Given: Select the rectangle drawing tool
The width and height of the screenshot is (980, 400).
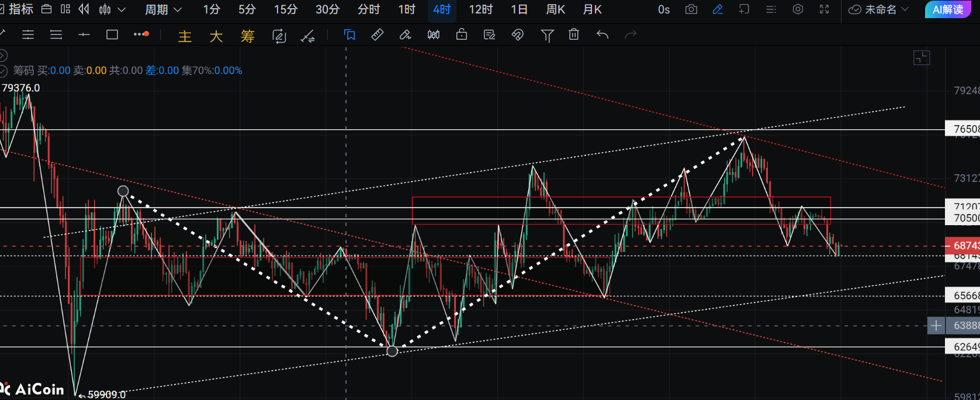Looking at the screenshot, I should click(112, 35).
